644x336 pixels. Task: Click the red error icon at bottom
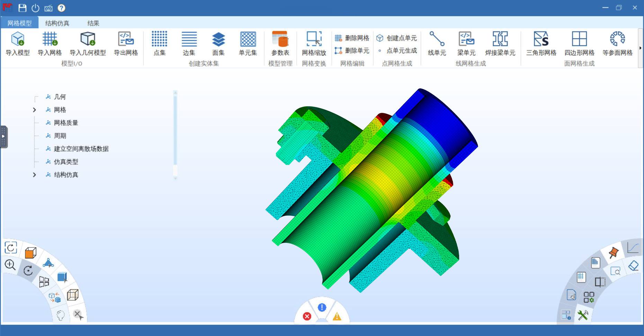307,316
